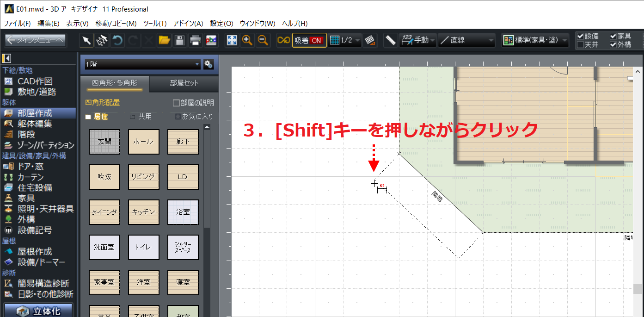Click the メインメニューへ button
This screenshot has width=644, height=317.
pos(36,40)
